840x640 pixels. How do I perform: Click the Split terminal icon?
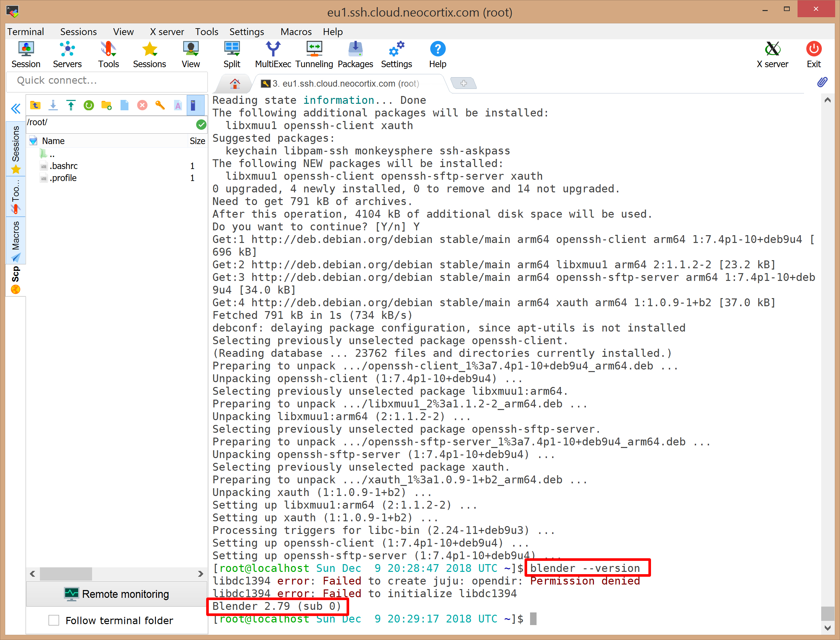click(232, 55)
